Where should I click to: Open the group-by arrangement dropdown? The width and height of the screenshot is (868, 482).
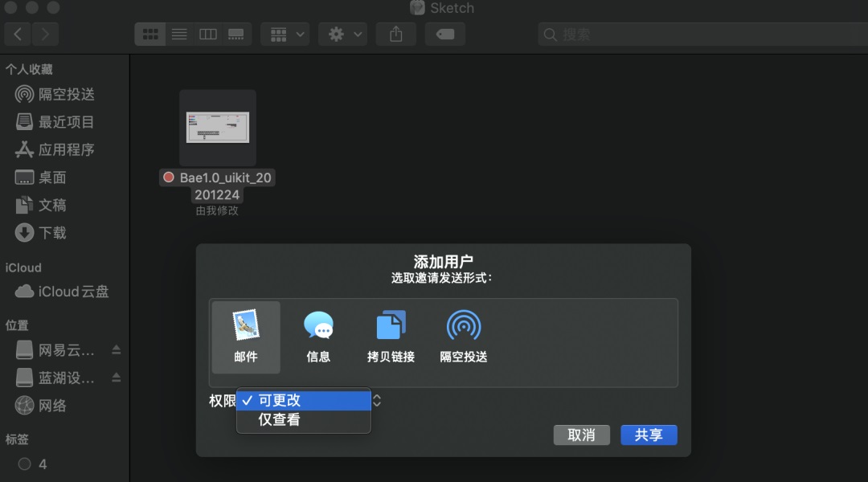point(285,35)
